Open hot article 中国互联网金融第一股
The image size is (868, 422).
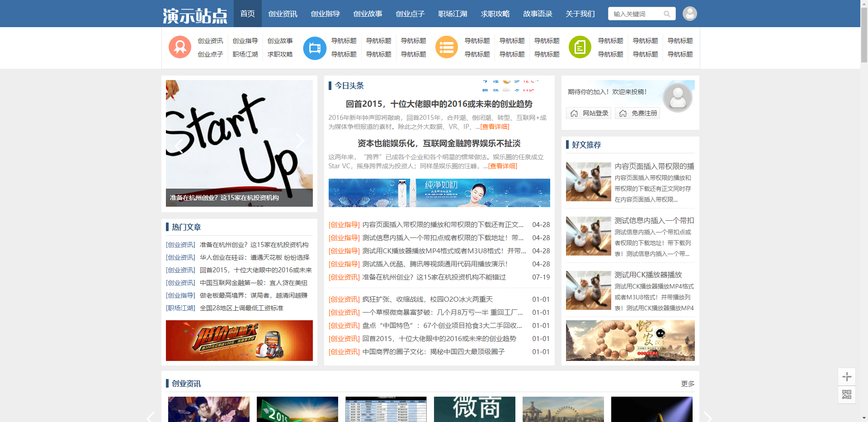[x=254, y=283]
